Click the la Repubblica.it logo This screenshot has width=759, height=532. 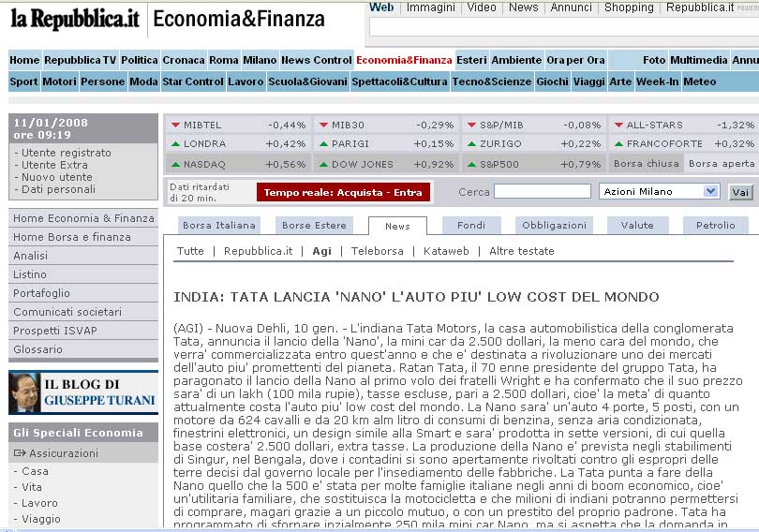(75, 18)
